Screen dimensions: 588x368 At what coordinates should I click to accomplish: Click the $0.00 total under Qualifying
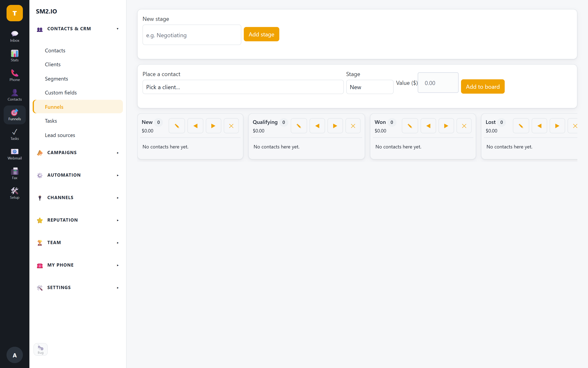coord(258,131)
